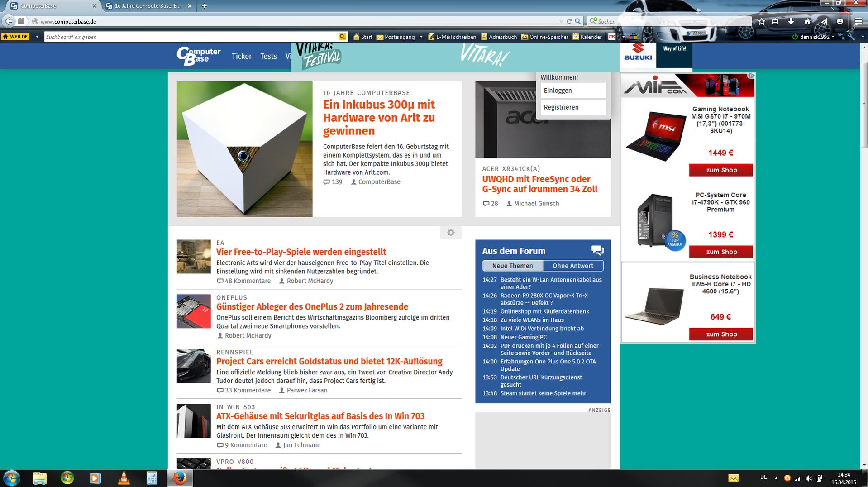Open the downloads arrow icon
Image resolution: width=868 pixels, height=487 pixels.
pos(791,21)
